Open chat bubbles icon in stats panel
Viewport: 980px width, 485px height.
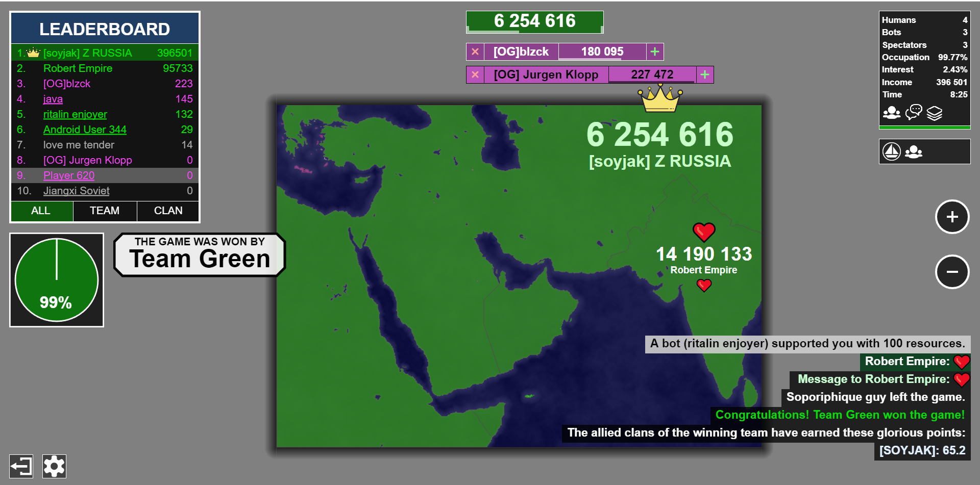click(x=914, y=112)
